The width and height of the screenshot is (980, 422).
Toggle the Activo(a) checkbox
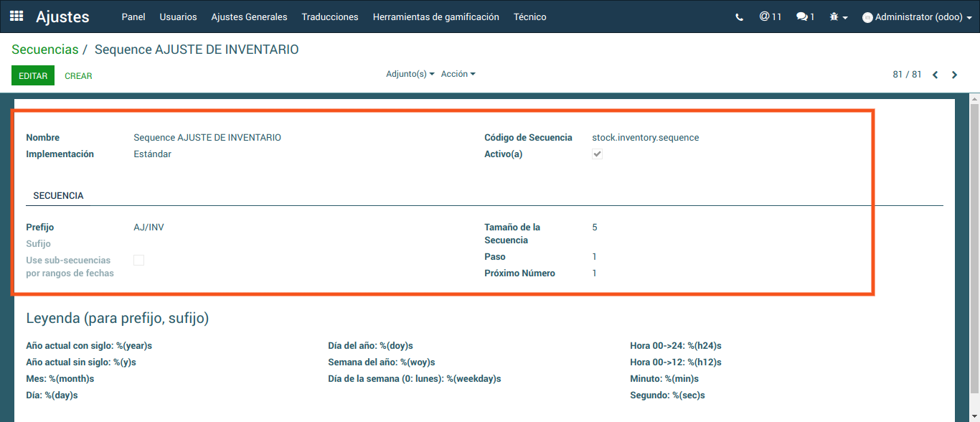[597, 154]
